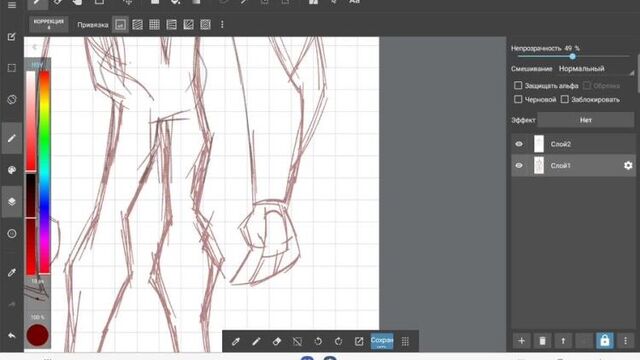The width and height of the screenshot is (640, 360).
Task: Toggle layers panel from left sidebar
Action: 12,202
